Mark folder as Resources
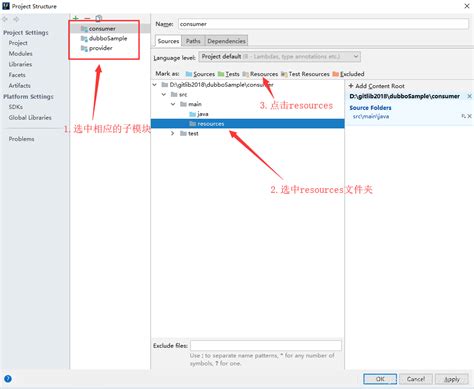Viewport: 474px width, 389px height. 260,74
